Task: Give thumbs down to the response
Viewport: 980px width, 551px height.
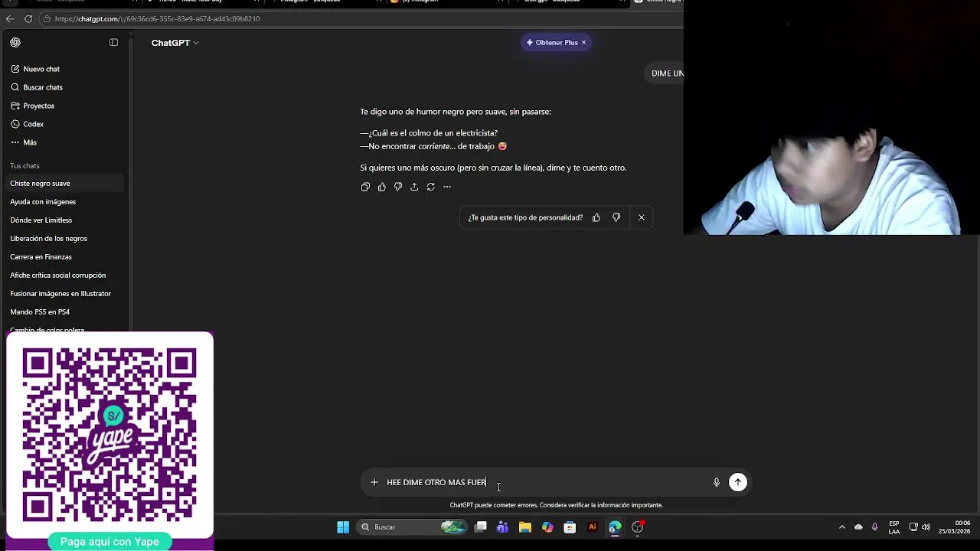Action: 398,187
